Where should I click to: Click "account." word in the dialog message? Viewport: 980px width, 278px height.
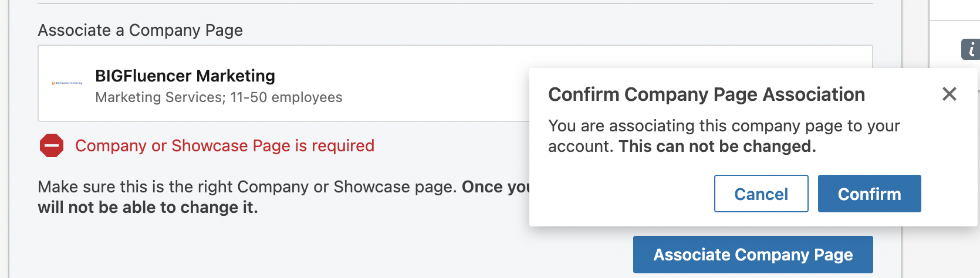coord(580,146)
